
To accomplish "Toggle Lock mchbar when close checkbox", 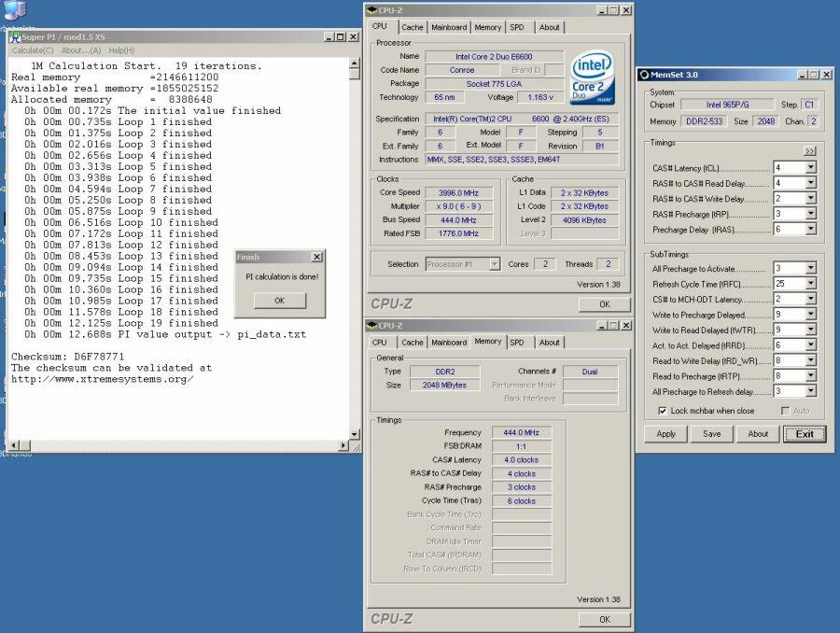I will click(663, 411).
